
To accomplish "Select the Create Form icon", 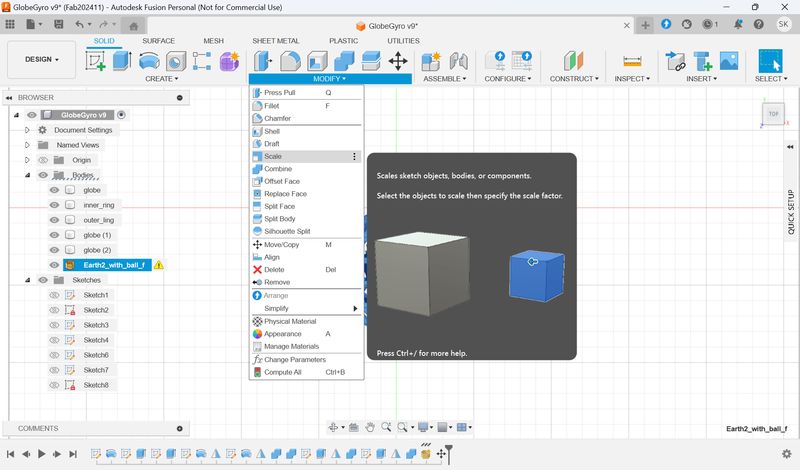I will point(229,61).
